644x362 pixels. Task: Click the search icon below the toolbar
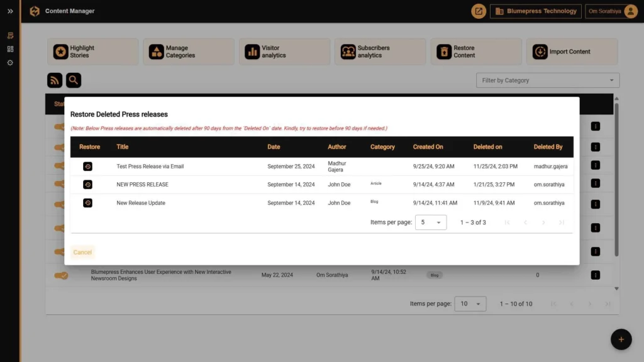(x=74, y=80)
